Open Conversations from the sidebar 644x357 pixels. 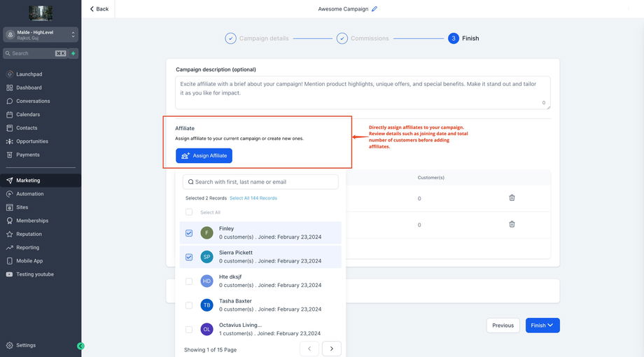33,101
